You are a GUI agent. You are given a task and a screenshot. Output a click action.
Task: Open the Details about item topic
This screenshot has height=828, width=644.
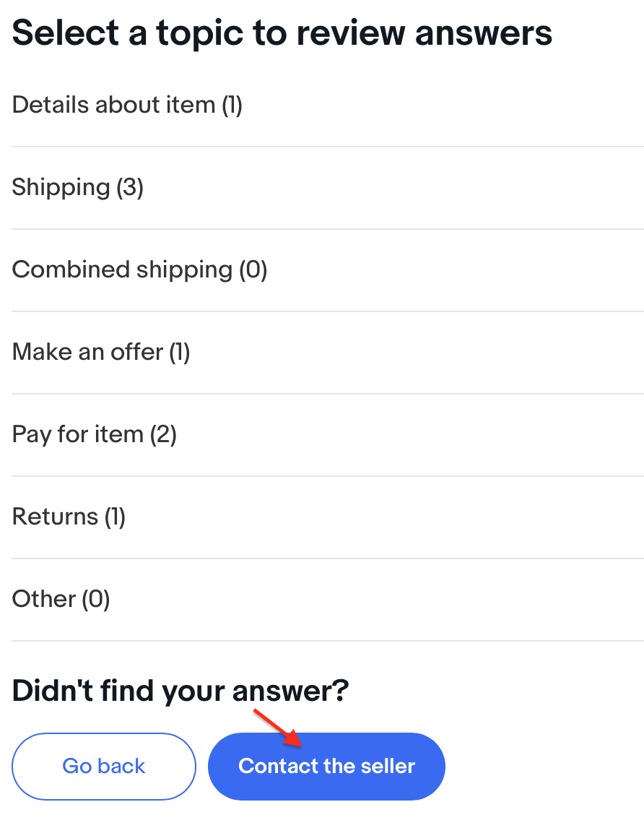[127, 105]
